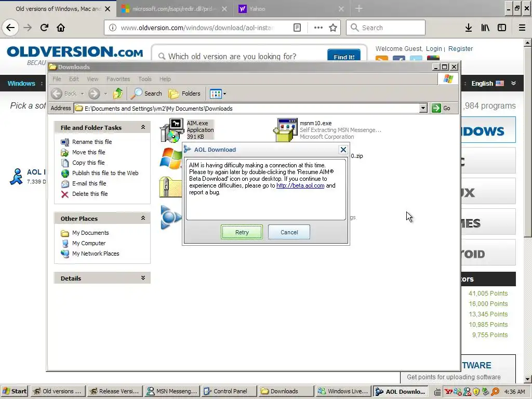Click the Find It! button on Oldversion
Image resolution: width=532 pixels, height=399 pixels.
pyautogui.click(x=344, y=56)
